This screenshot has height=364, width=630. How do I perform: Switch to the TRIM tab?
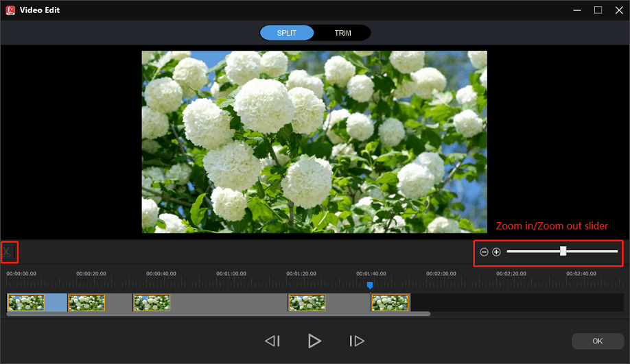pos(342,33)
